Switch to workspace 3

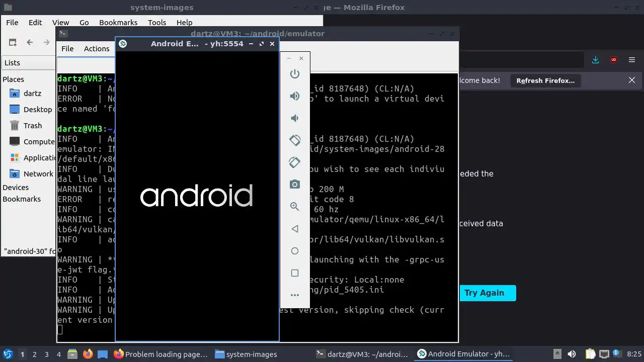point(47,354)
